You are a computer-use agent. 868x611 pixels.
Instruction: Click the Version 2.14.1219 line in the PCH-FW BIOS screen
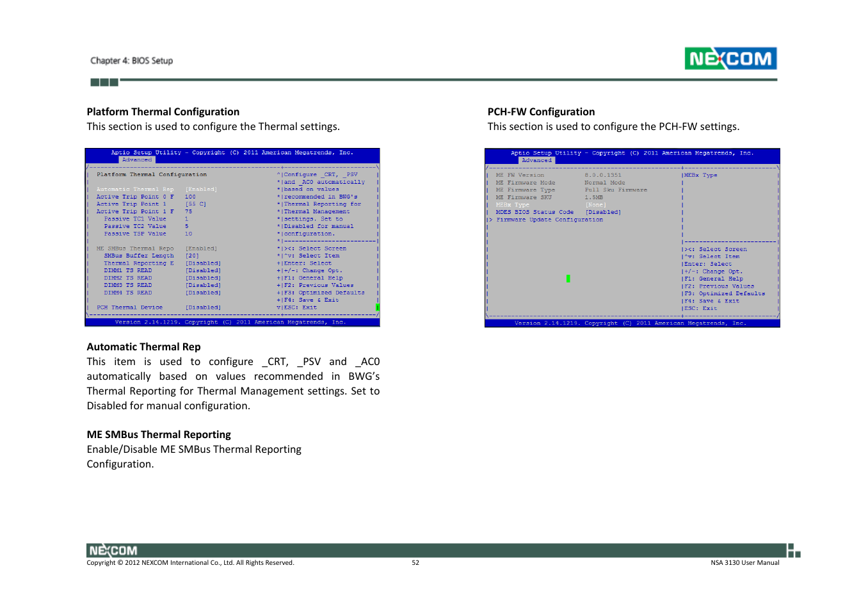pos(631,323)
